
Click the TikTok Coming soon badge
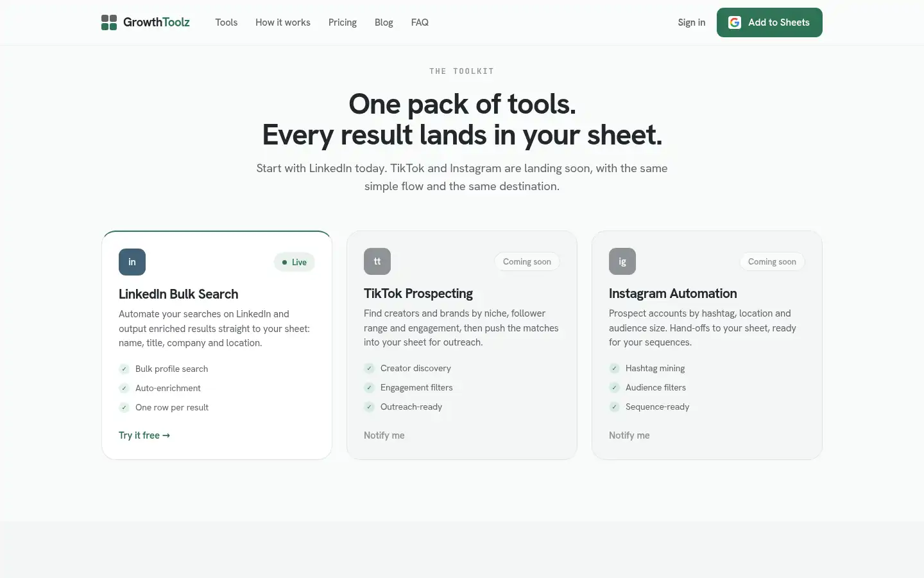click(527, 261)
